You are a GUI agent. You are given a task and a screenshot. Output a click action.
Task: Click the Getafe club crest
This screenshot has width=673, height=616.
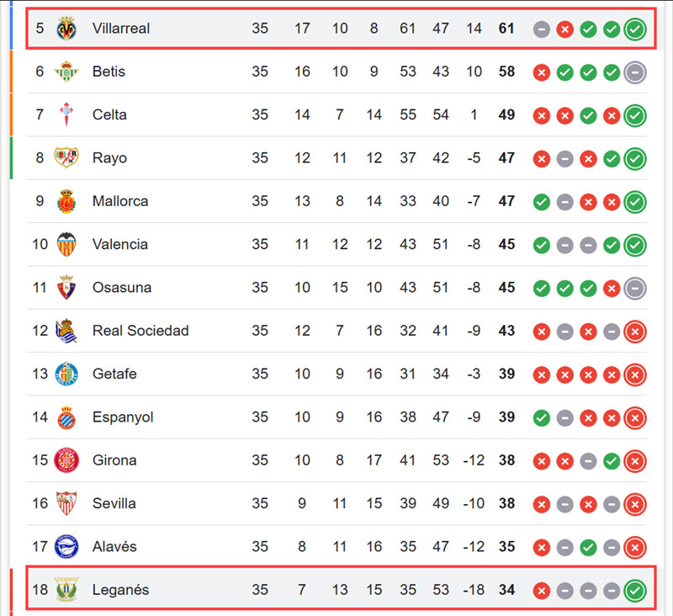[x=66, y=374]
